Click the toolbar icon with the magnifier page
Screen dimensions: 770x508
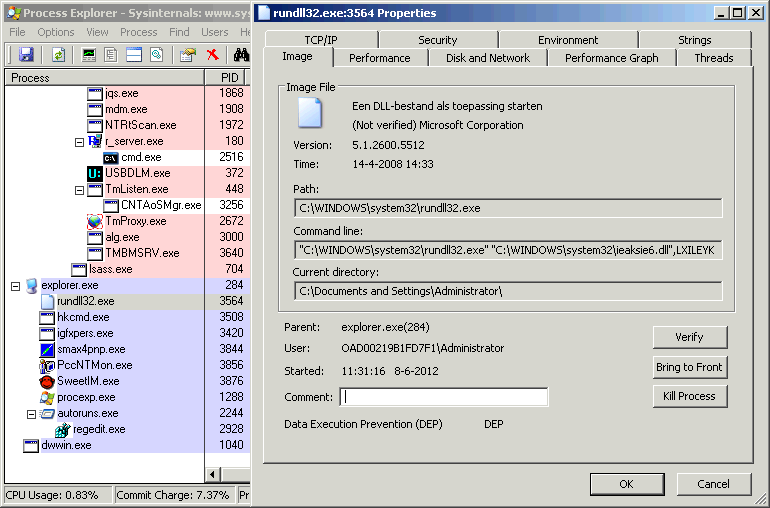coord(157,55)
